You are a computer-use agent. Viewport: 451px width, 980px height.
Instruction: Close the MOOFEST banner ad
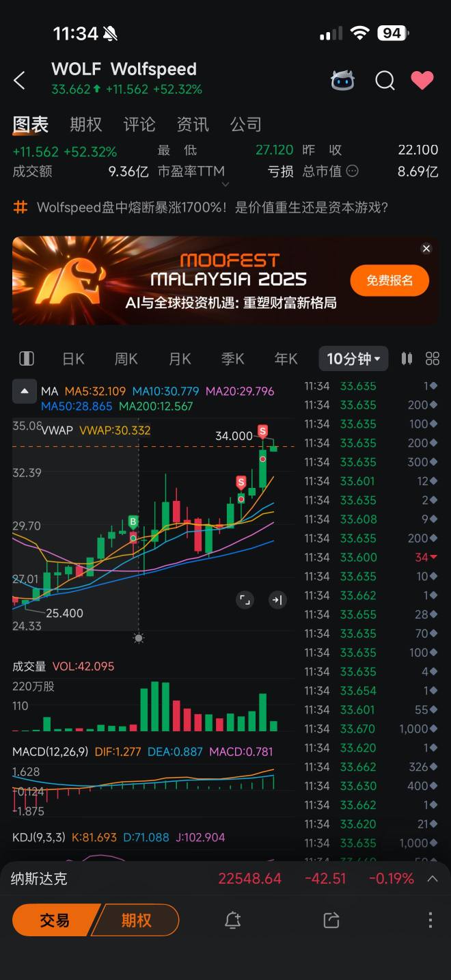point(426,249)
